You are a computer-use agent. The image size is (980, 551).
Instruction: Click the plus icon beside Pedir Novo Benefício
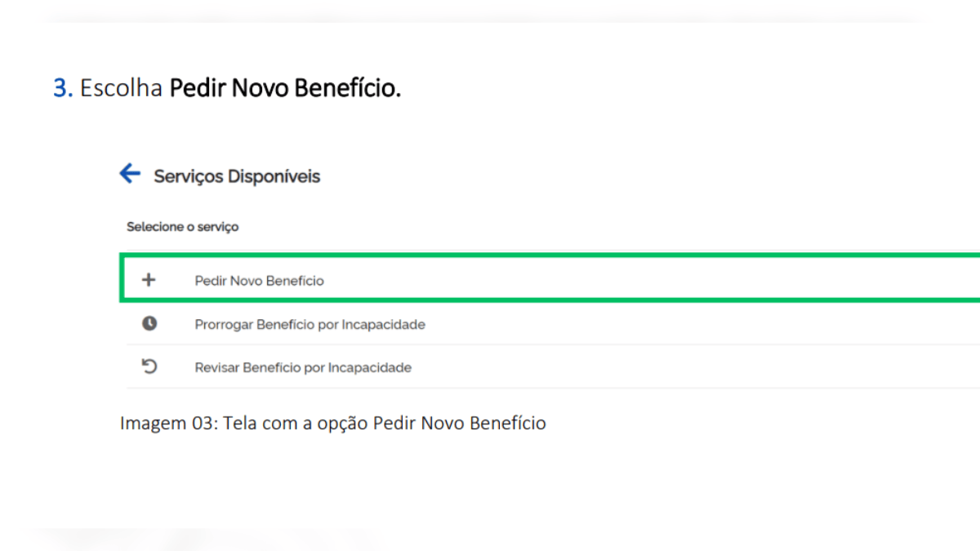[149, 280]
